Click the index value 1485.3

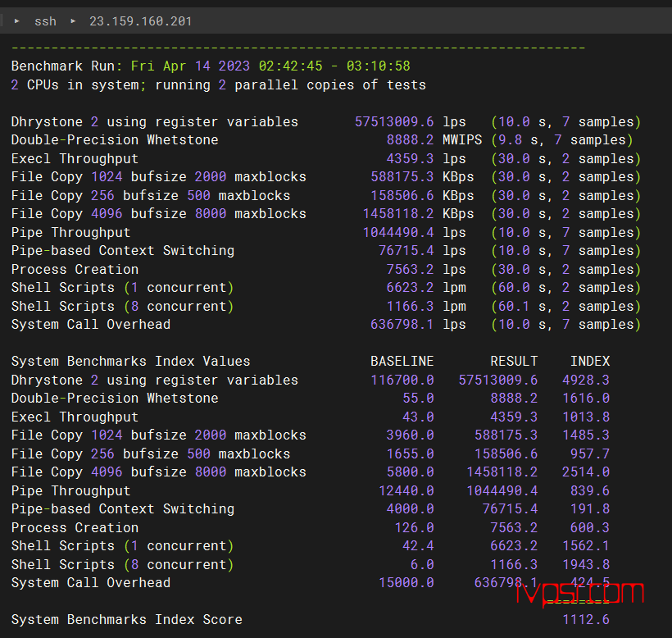pos(586,435)
